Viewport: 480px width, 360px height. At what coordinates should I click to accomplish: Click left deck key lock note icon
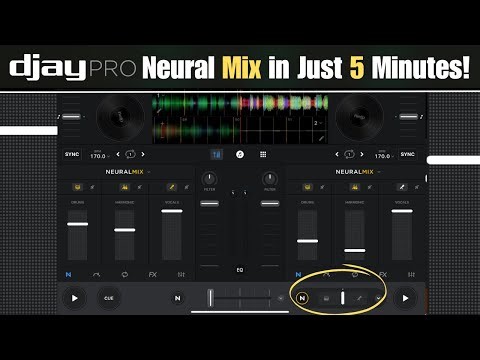pyautogui.click(x=59, y=117)
